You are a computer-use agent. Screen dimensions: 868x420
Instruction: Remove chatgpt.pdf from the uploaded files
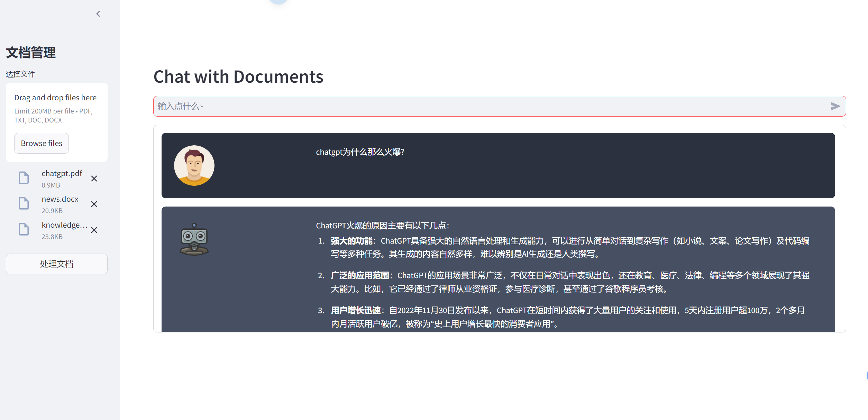pyautogui.click(x=94, y=179)
